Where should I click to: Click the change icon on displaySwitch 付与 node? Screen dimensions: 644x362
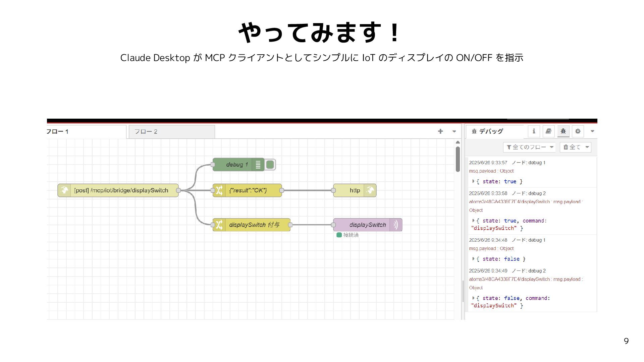point(219,225)
